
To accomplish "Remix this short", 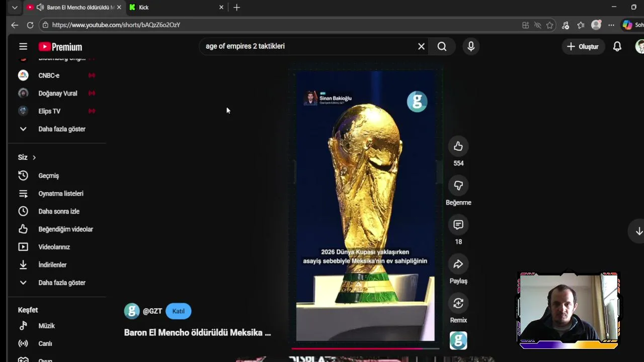I will [x=458, y=303].
